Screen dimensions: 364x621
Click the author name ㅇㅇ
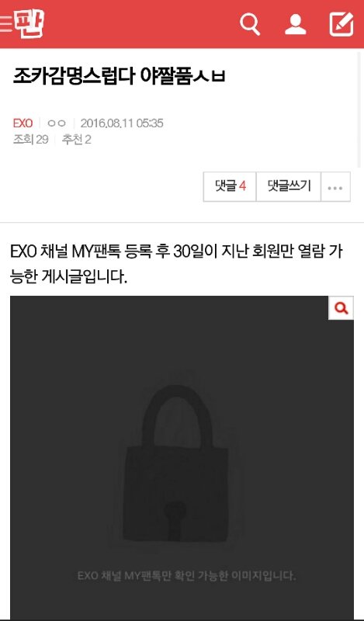56,123
